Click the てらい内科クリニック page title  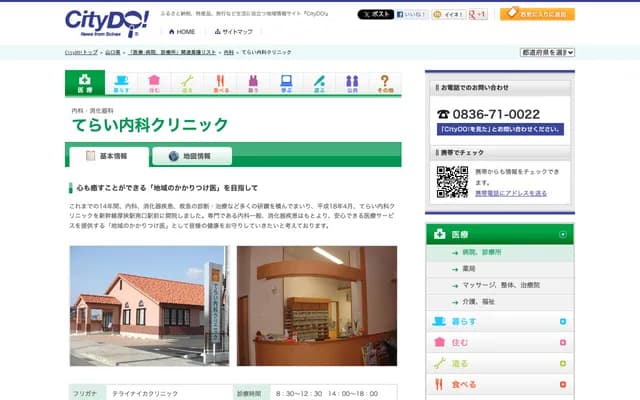[x=150, y=124]
